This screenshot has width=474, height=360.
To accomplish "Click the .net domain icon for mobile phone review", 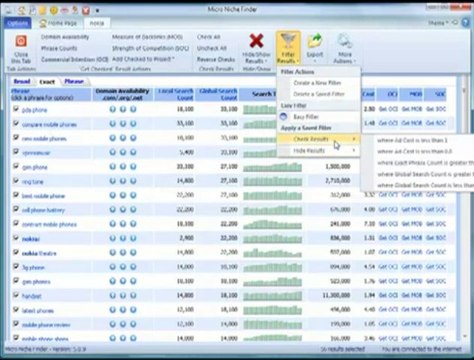I will (133, 324).
